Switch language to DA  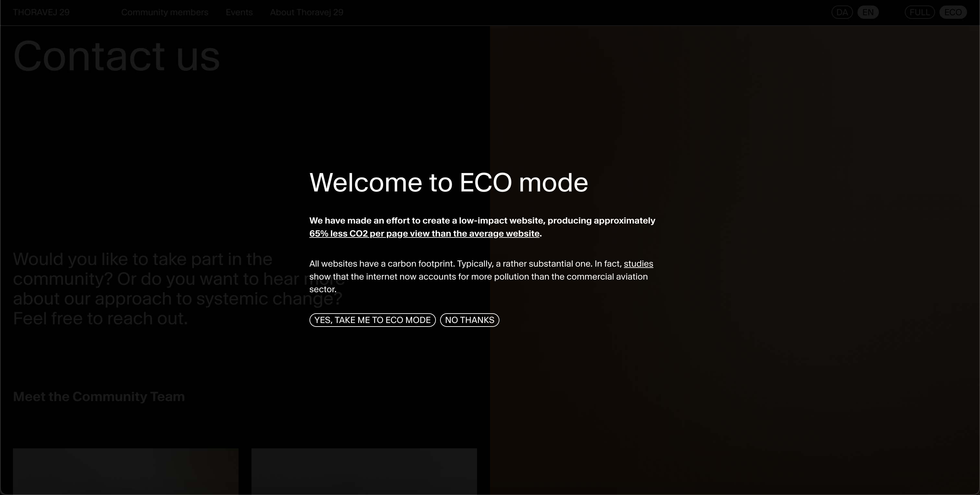(842, 12)
